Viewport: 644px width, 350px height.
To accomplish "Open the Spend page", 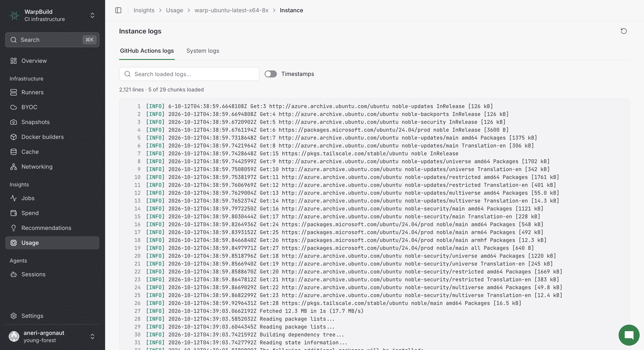I will pyautogui.click(x=52, y=213).
